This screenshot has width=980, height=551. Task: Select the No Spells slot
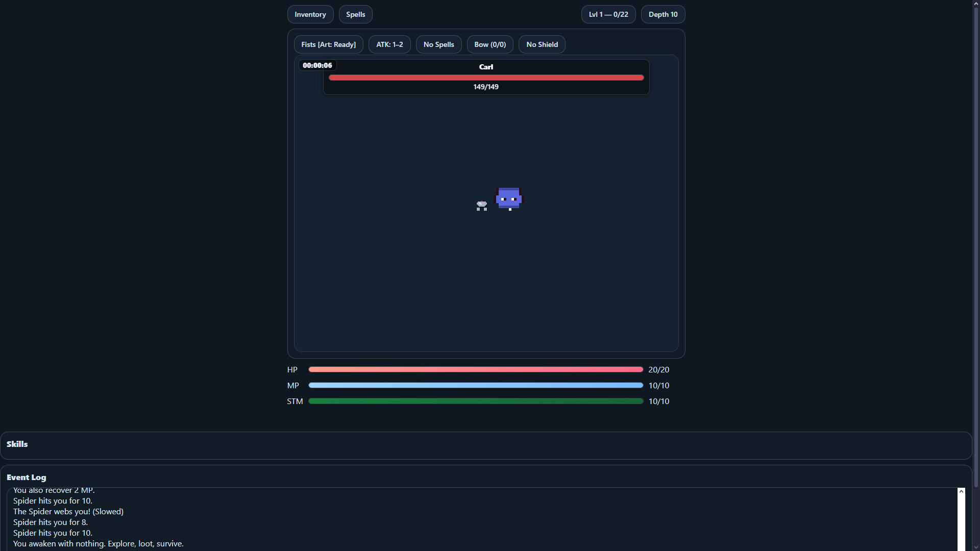coord(438,44)
